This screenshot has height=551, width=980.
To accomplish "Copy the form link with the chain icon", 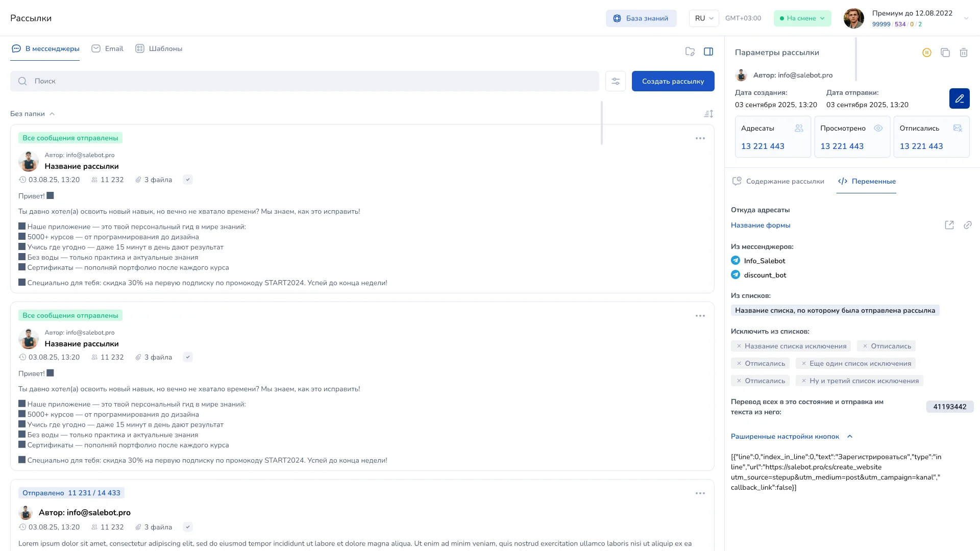I will coord(968,225).
